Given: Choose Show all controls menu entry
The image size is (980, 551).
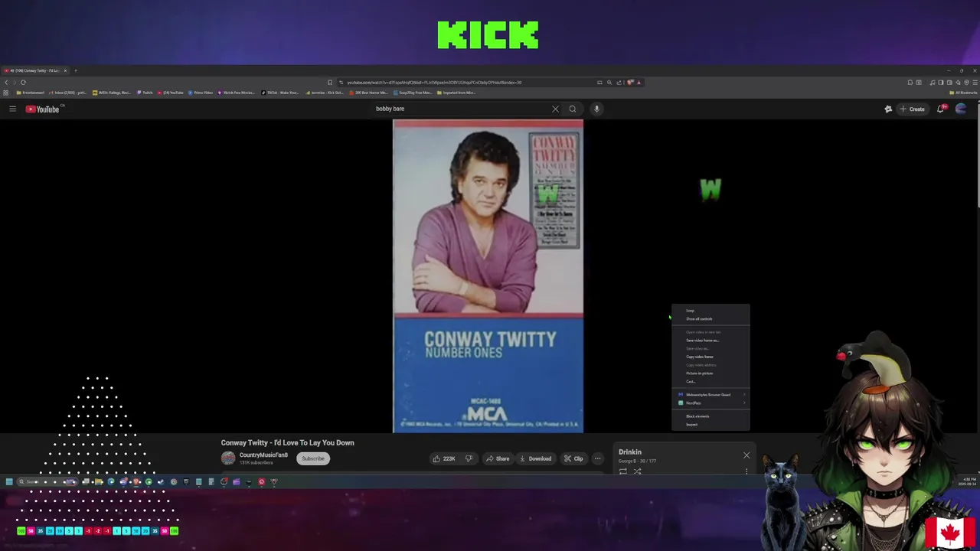Looking at the screenshot, I should (x=710, y=319).
